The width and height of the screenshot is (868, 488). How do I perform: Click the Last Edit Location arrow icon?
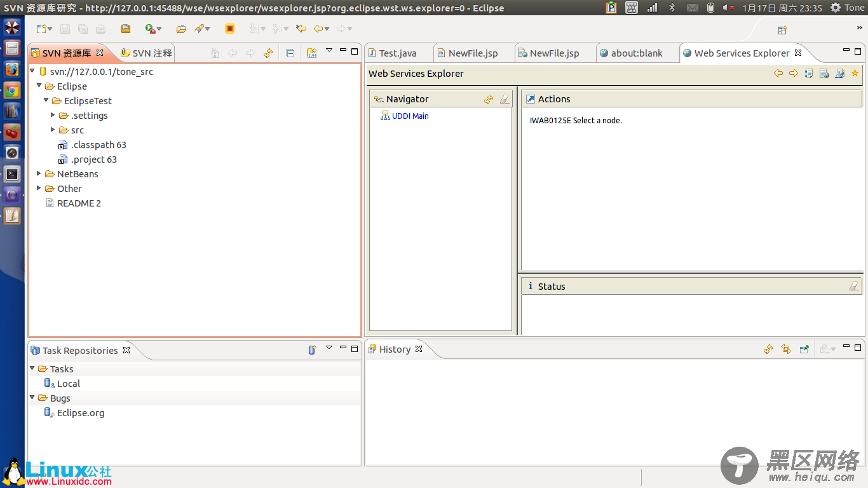click(x=301, y=29)
